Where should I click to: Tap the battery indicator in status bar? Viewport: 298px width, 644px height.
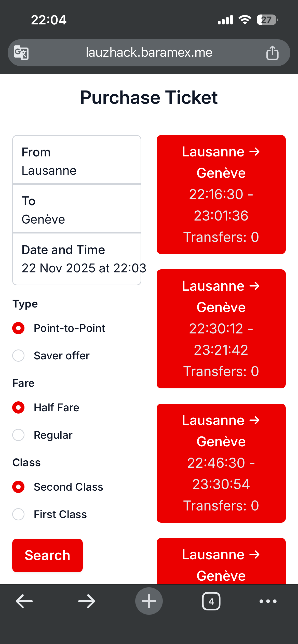tap(267, 20)
